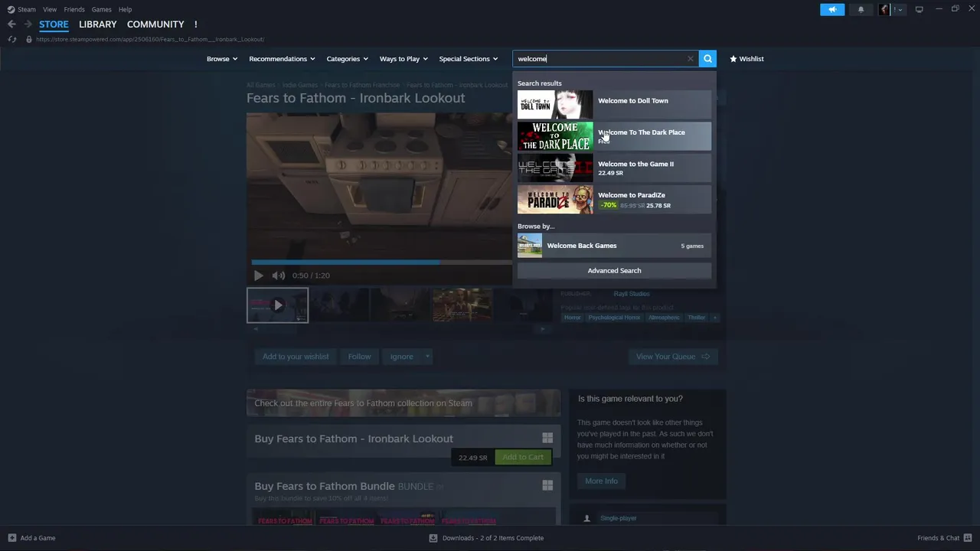The width and height of the screenshot is (980, 551).
Task: Open the Games menu
Action: coord(101,9)
